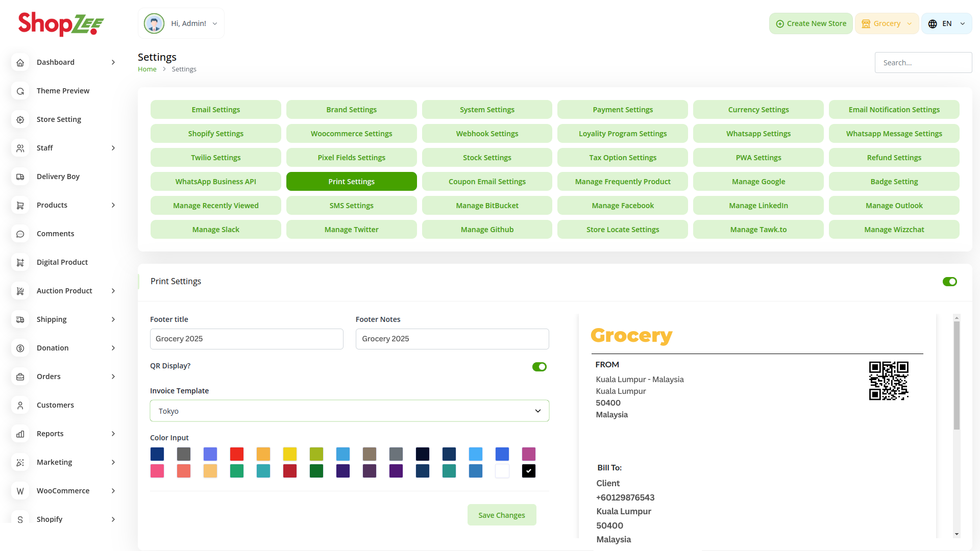The width and height of the screenshot is (980, 551).
Task: Click the Dashboard home icon in sidebar
Action: pos(20,62)
